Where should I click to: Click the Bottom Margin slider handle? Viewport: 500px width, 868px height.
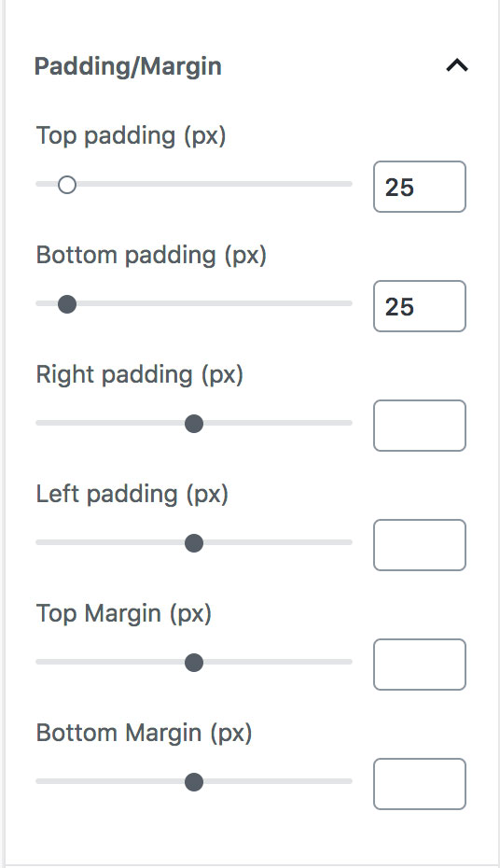pyautogui.click(x=194, y=781)
